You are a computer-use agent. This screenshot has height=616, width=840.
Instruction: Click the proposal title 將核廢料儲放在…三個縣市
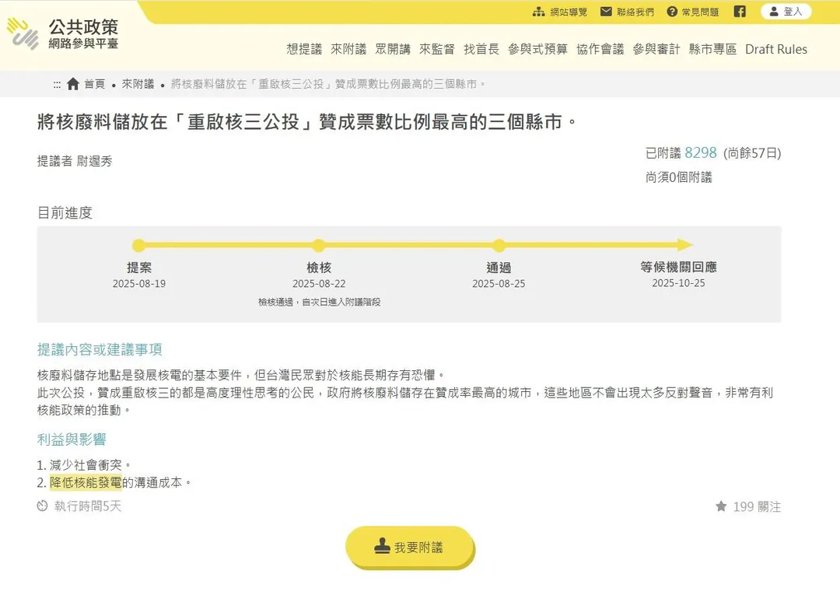tap(307, 122)
